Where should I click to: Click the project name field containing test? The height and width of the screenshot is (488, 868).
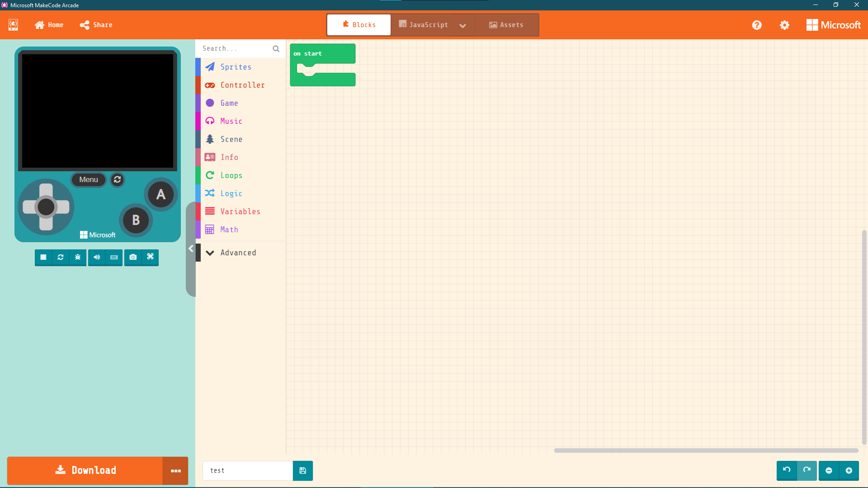(248, 470)
